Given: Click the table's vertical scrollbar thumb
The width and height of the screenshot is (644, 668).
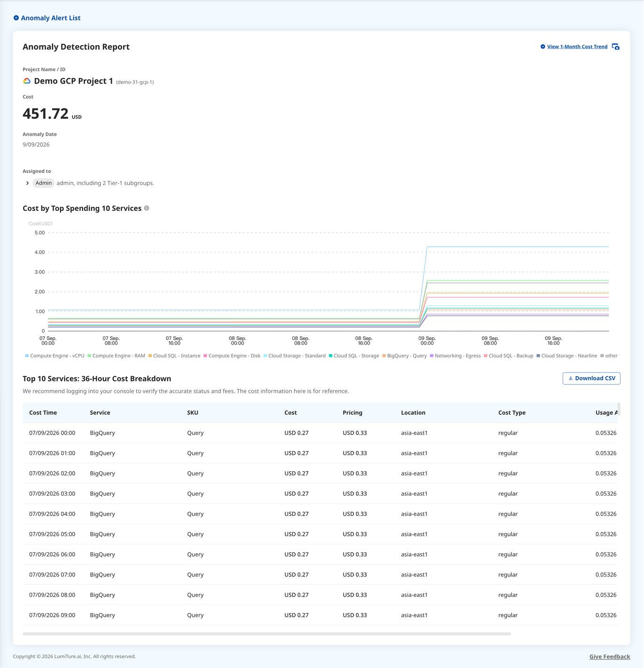Looking at the screenshot, I should [619, 409].
